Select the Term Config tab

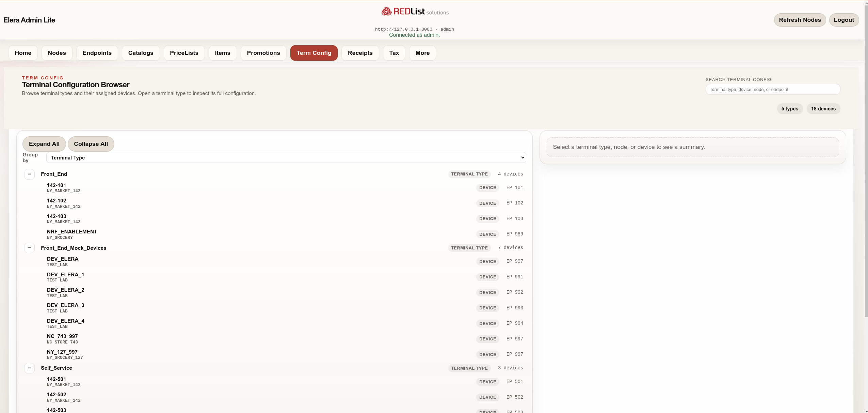[x=314, y=53]
